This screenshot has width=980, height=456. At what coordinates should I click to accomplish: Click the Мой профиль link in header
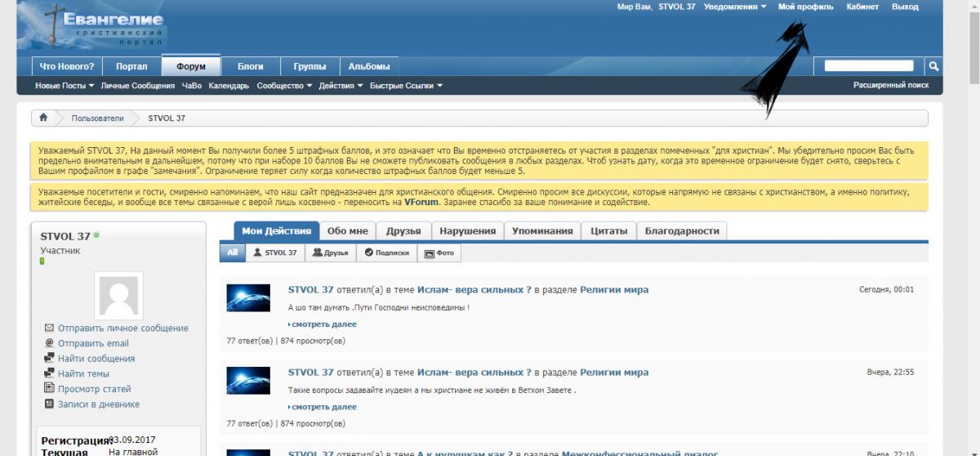[805, 7]
